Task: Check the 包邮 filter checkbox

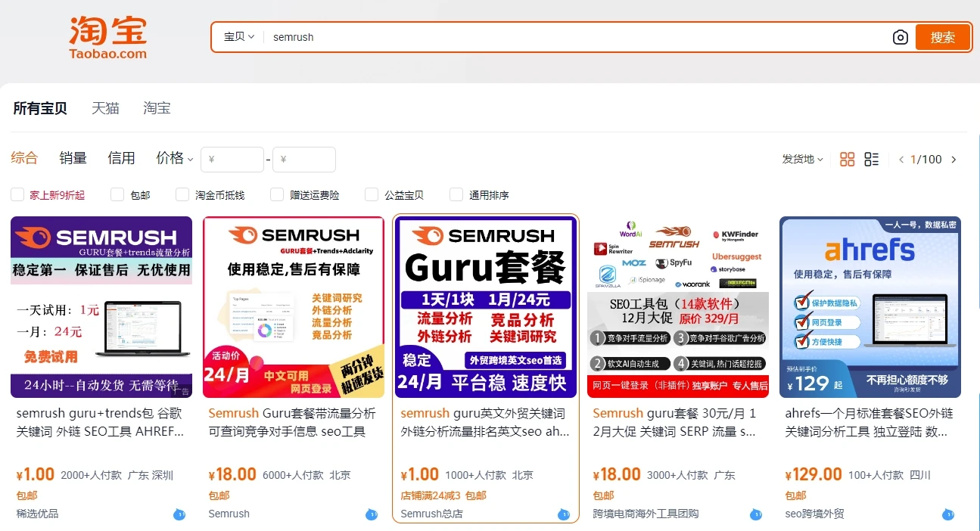Action: click(117, 194)
